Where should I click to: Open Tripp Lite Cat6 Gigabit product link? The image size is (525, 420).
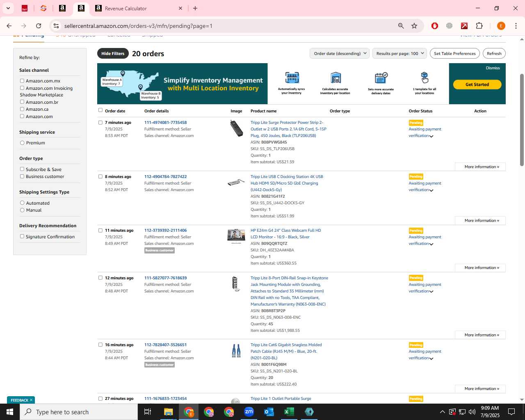pyautogui.click(x=286, y=352)
